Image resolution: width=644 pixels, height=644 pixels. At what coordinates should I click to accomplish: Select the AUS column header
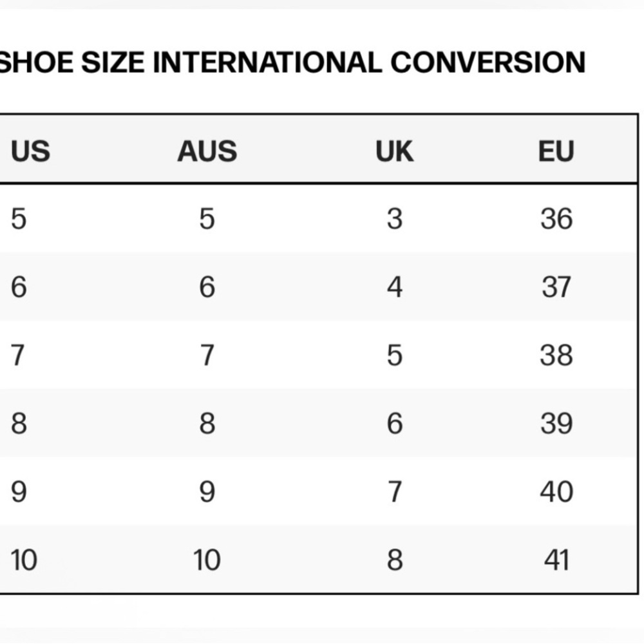(207, 151)
